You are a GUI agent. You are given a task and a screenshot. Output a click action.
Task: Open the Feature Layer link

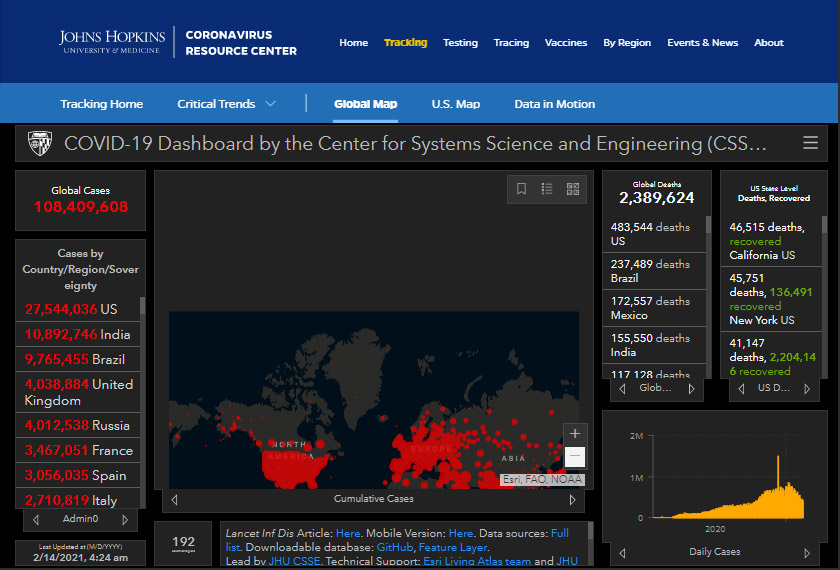[453, 548]
